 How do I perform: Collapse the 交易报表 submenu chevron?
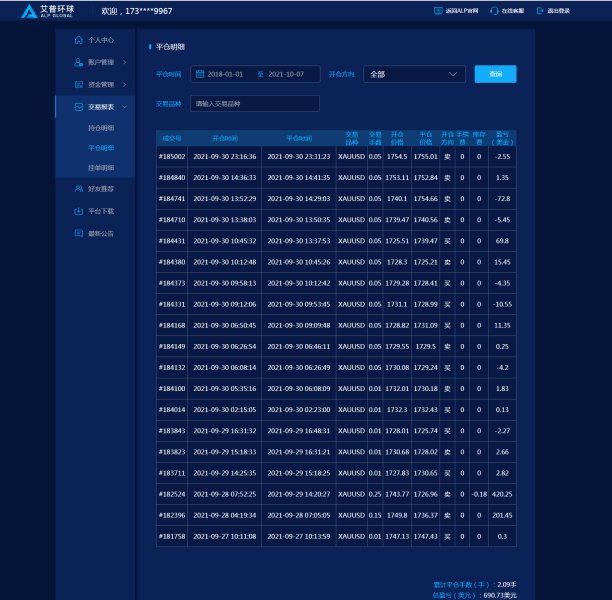[125, 107]
